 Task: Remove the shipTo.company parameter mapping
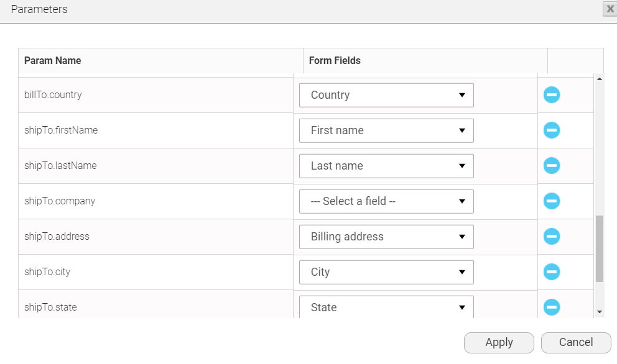551,201
